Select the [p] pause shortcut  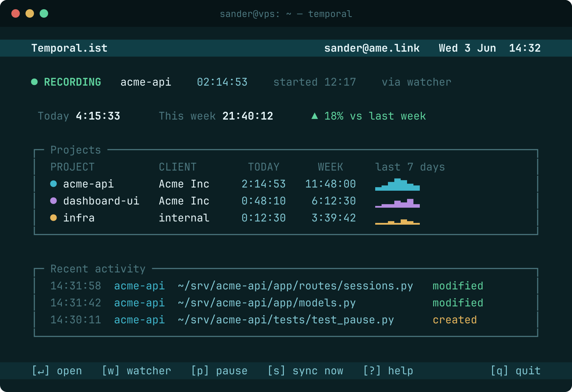219,371
